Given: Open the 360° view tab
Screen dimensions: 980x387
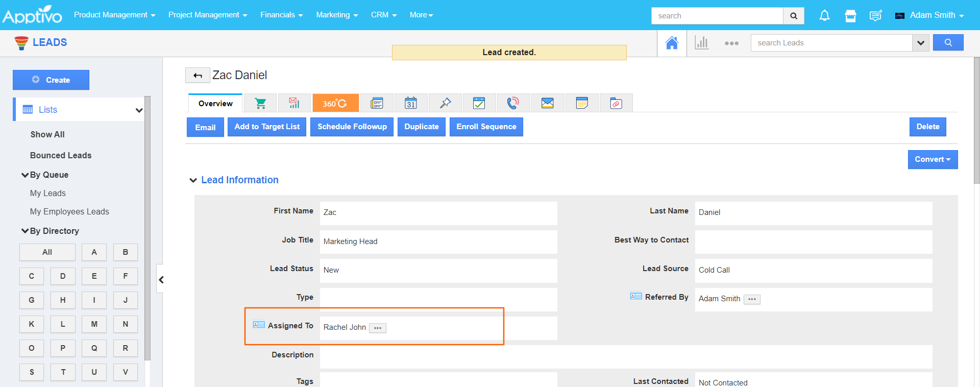Looking at the screenshot, I should tap(335, 103).
